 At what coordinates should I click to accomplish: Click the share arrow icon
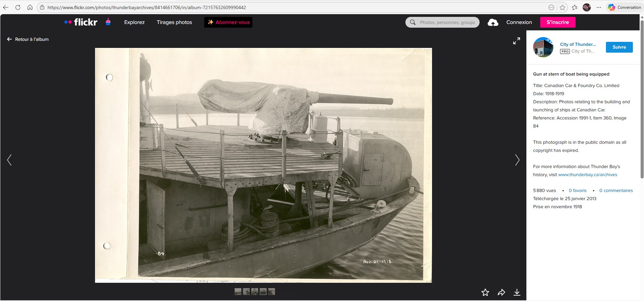501,292
